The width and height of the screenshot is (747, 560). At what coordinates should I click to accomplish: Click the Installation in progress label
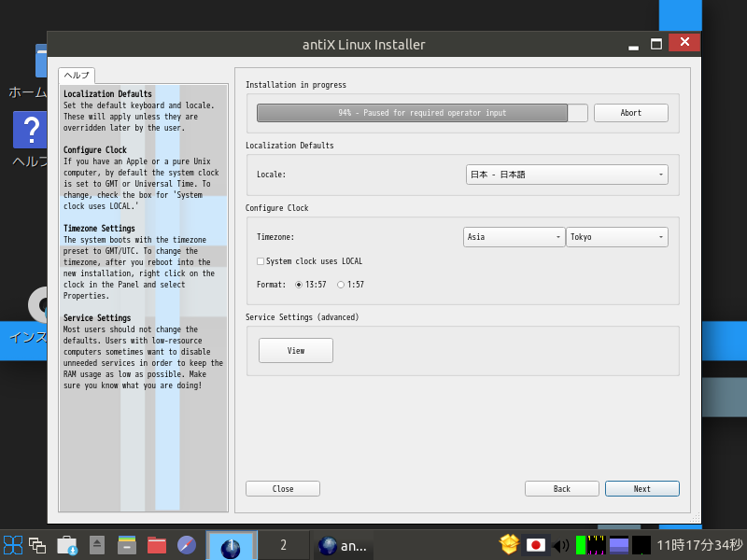(x=296, y=85)
